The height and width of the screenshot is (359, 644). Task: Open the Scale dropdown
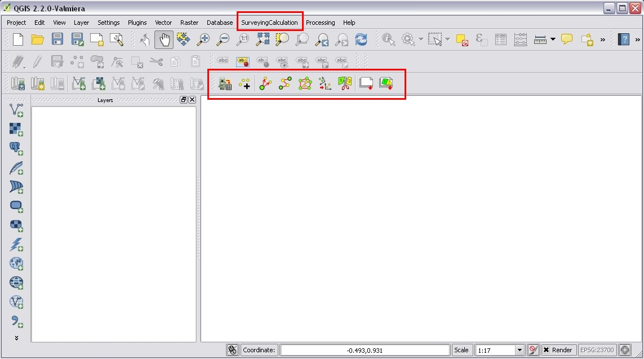(519, 350)
